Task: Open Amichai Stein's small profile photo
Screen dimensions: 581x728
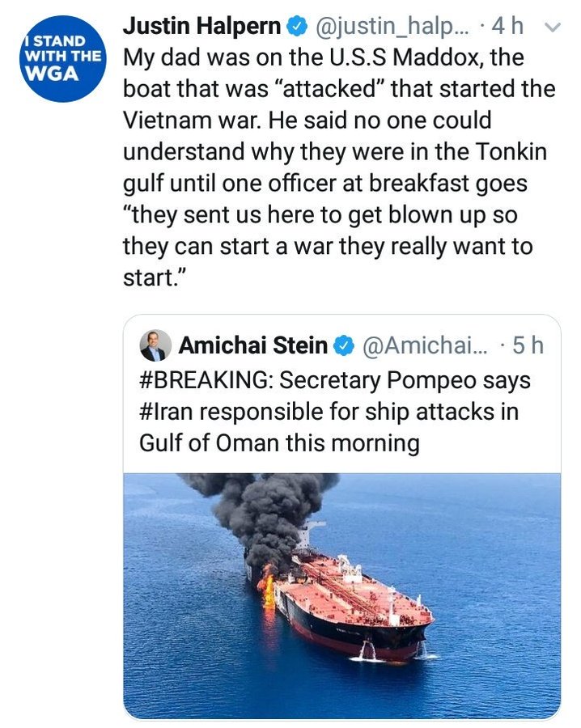Action: tap(155, 345)
